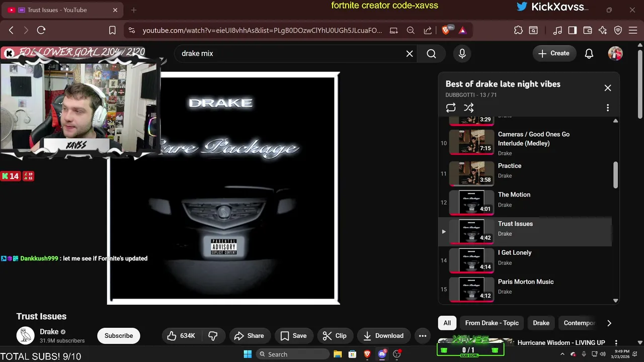The image size is (644, 362).
Task: Play Cameras / Good Ones Go Interlude
Action: [x=525, y=144]
